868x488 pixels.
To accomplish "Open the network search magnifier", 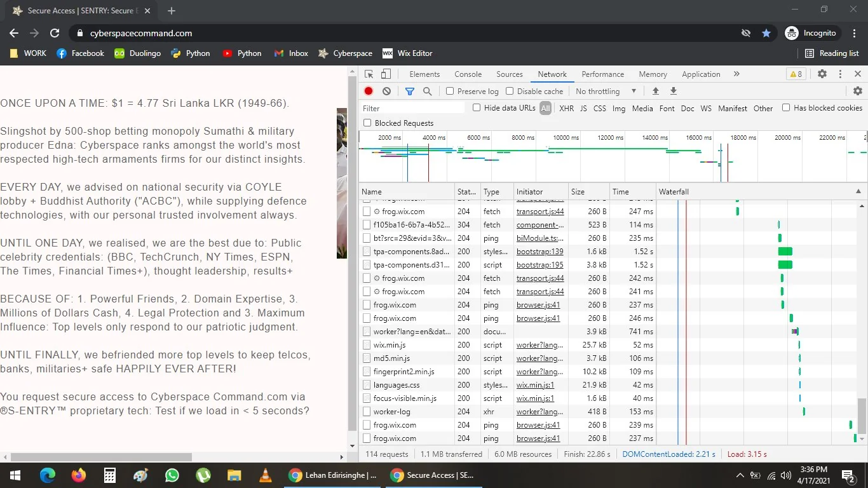I will pyautogui.click(x=428, y=91).
